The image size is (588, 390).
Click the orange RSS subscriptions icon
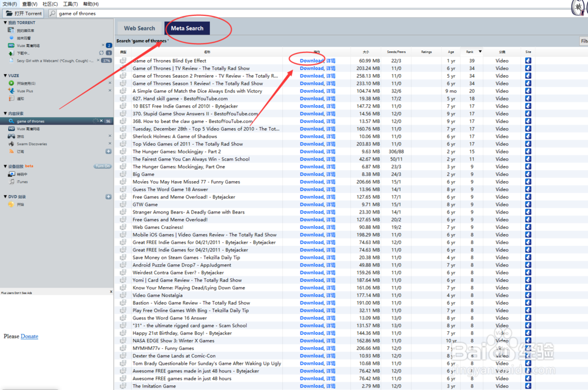coord(11,152)
